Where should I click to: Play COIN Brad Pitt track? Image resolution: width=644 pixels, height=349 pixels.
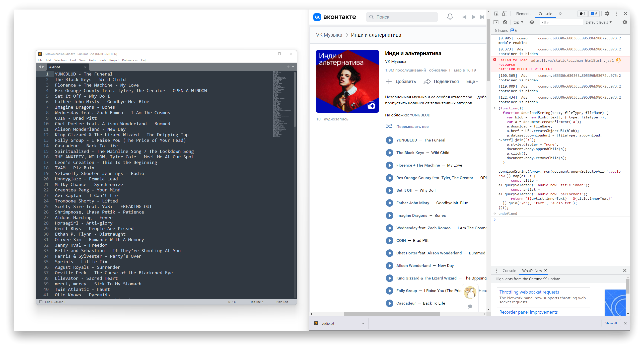[389, 241]
